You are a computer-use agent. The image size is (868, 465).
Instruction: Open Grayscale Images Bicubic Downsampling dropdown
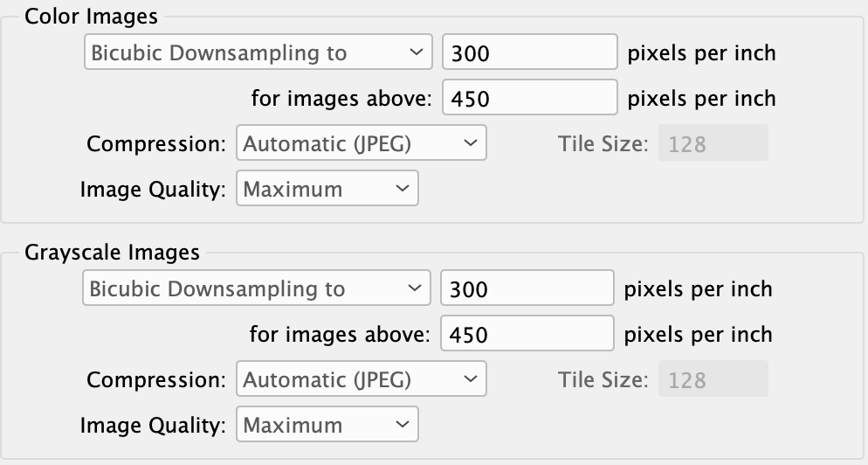[x=257, y=288]
